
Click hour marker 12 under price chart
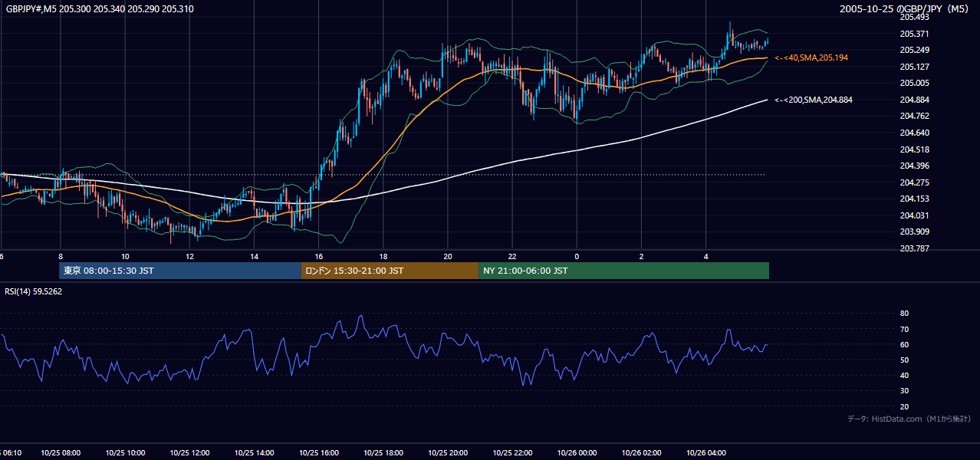[189, 256]
